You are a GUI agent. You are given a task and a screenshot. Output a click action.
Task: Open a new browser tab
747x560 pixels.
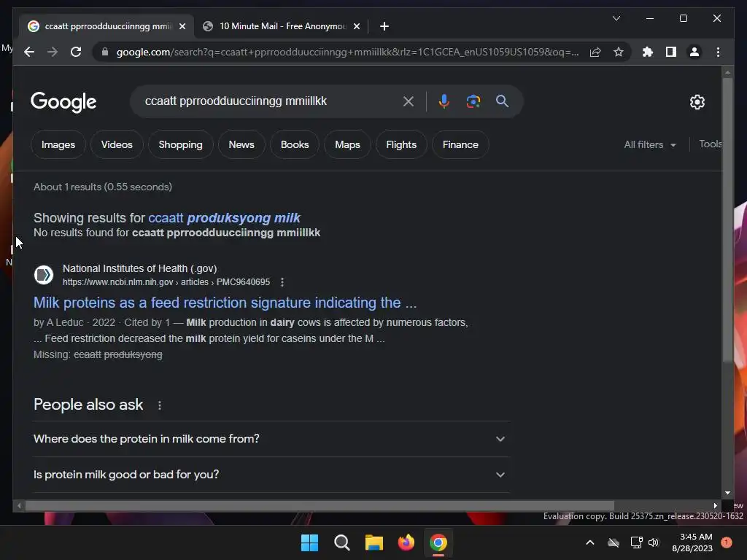(x=384, y=26)
